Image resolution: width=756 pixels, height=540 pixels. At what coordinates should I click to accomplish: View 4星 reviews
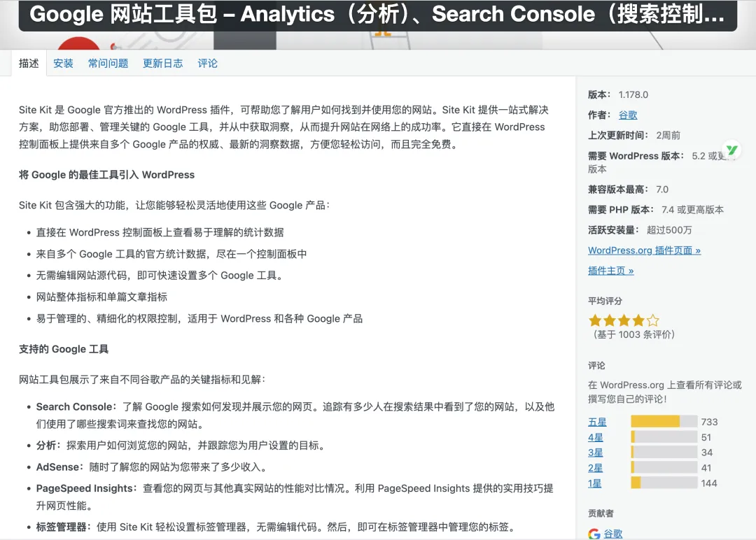(596, 437)
